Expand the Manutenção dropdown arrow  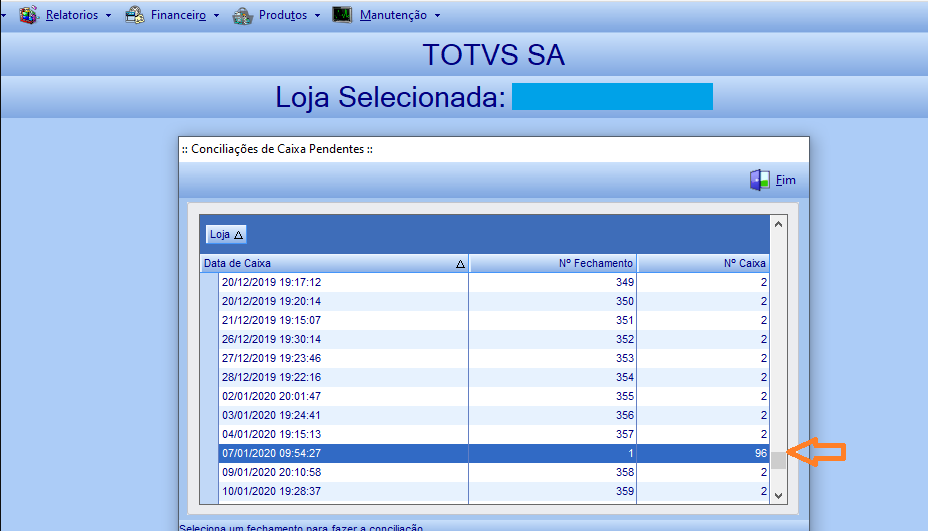tap(437, 15)
